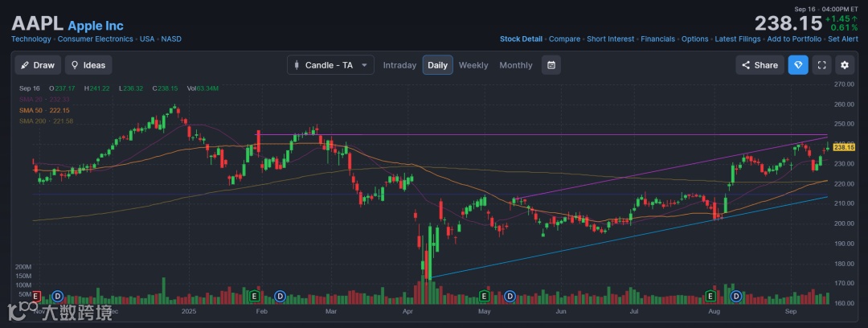Click the H 241.22 high value

(96, 88)
